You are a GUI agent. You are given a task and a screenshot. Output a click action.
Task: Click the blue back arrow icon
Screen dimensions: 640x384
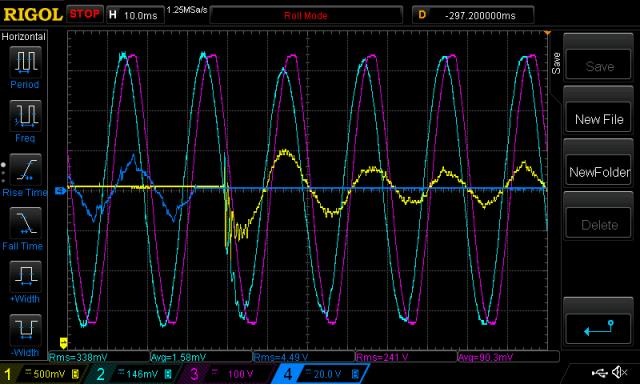point(599,327)
